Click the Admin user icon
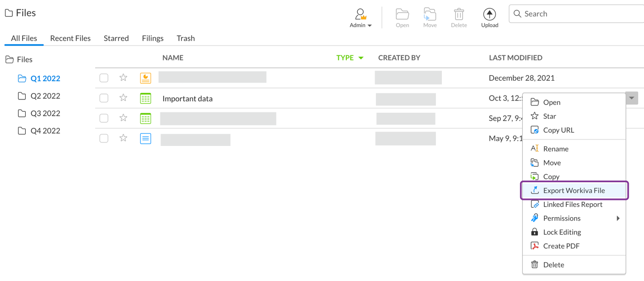The height and width of the screenshot is (281, 644). (360, 14)
